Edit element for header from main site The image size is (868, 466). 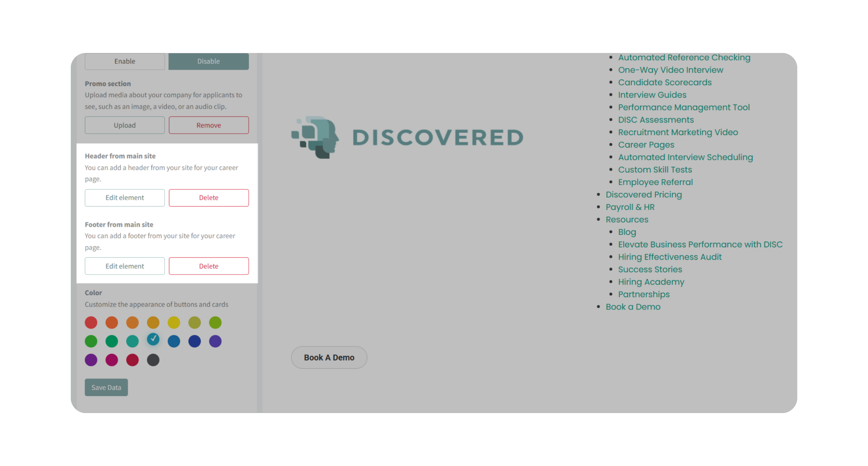tap(125, 198)
